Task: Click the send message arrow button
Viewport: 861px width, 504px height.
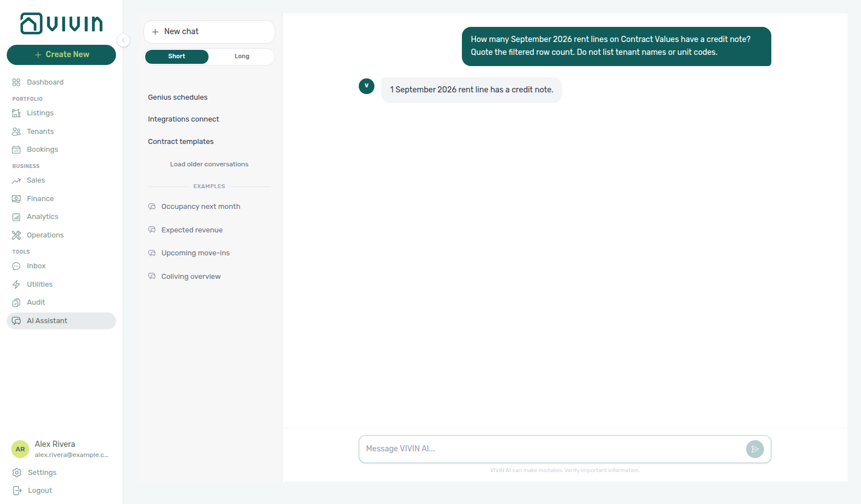Action: pyautogui.click(x=755, y=449)
